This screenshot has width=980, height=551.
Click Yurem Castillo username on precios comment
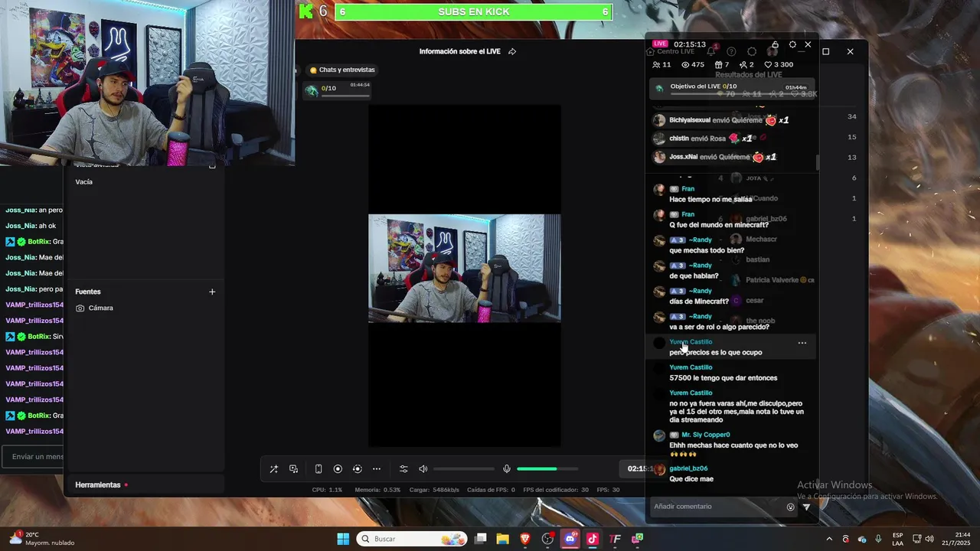click(x=691, y=342)
